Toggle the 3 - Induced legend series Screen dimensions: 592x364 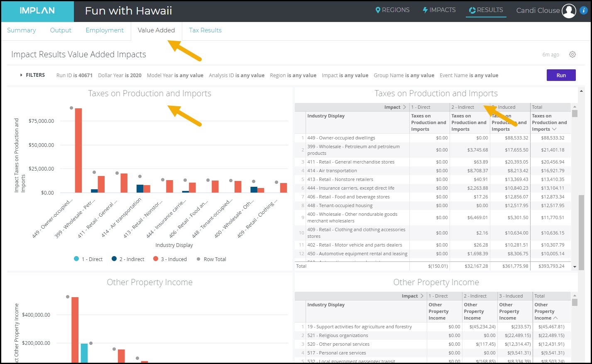(156, 259)
